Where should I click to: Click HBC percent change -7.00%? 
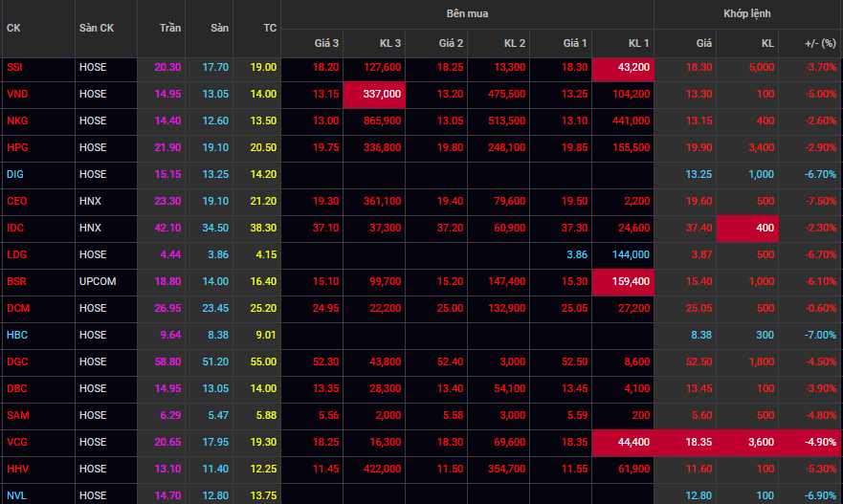[x=820, y=336]
